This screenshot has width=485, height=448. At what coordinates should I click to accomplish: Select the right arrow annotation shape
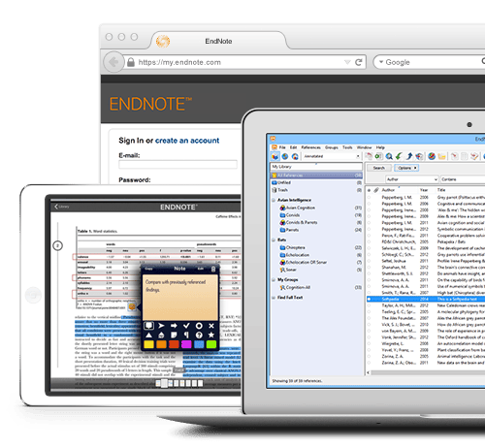[x=174, y=326]
